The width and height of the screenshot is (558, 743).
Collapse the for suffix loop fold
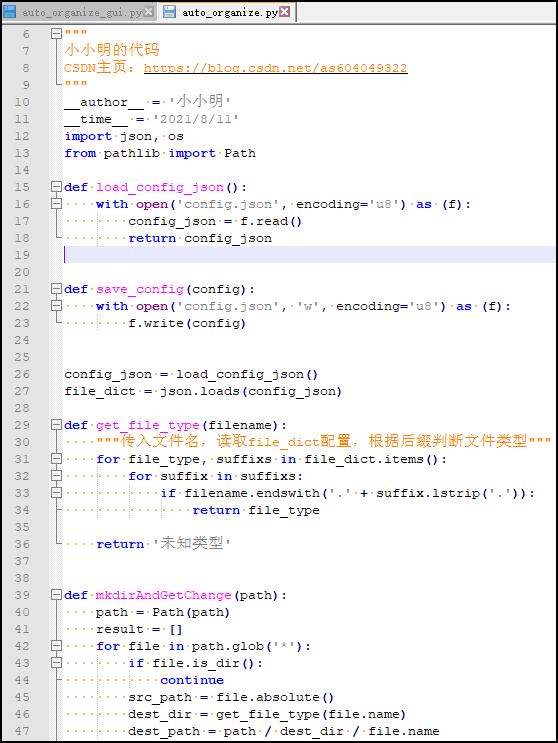56,476
